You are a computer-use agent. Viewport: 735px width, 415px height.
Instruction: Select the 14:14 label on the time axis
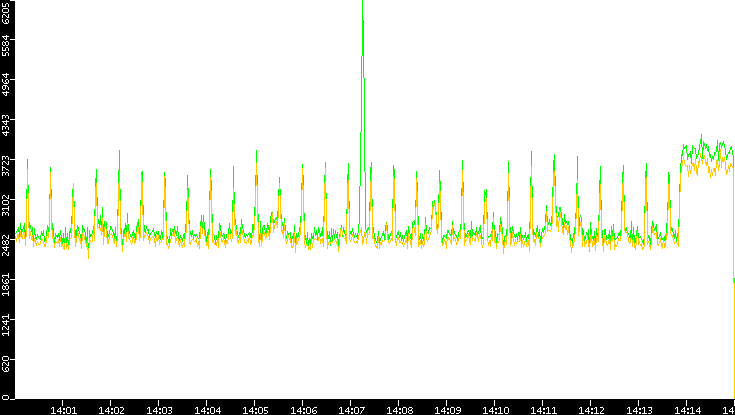[687, 410]
